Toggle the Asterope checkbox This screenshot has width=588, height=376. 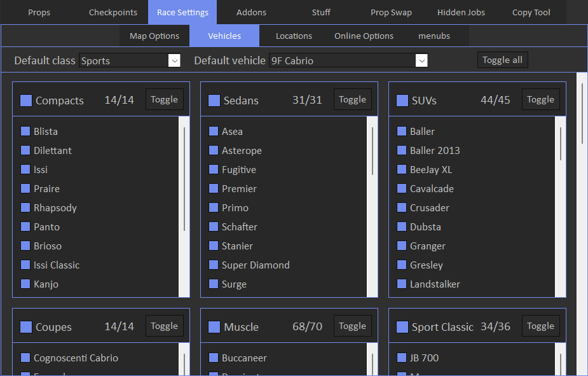point(214,150)
